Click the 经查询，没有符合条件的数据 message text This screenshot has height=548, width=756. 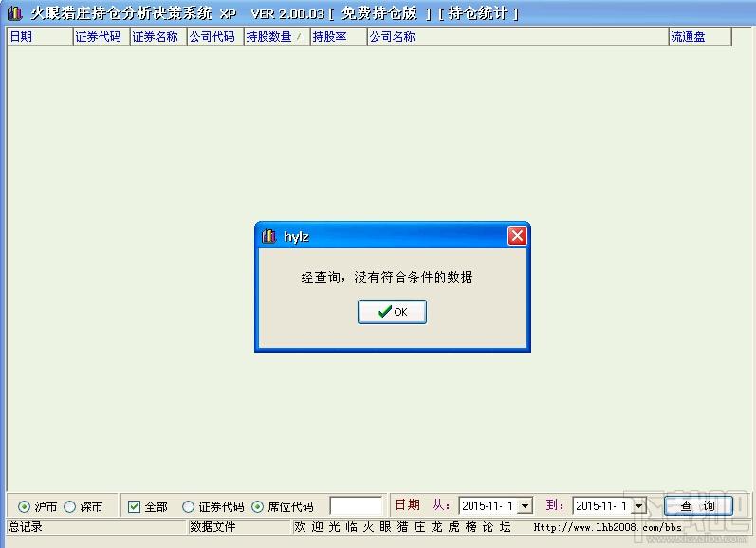387,277
